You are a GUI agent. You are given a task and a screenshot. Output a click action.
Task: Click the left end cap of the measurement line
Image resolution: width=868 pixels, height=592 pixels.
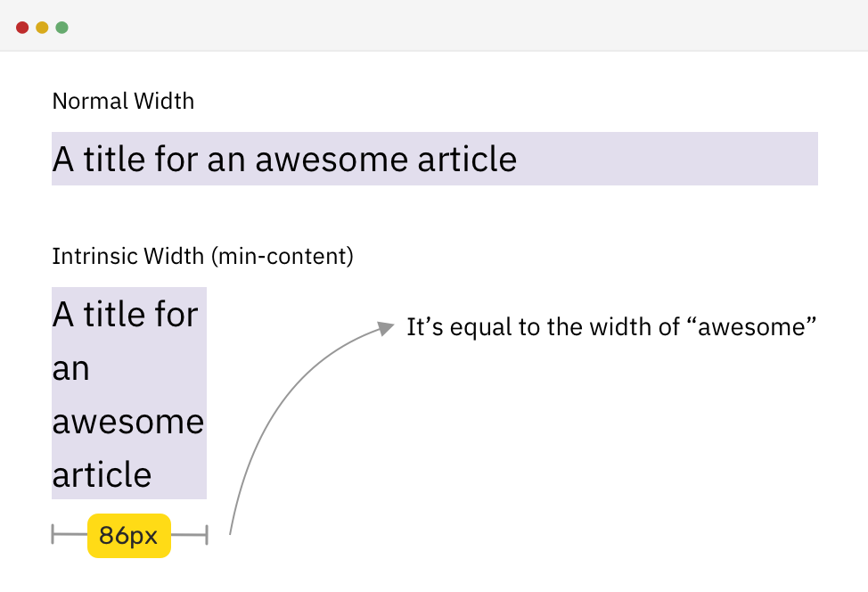pos(53,535)
